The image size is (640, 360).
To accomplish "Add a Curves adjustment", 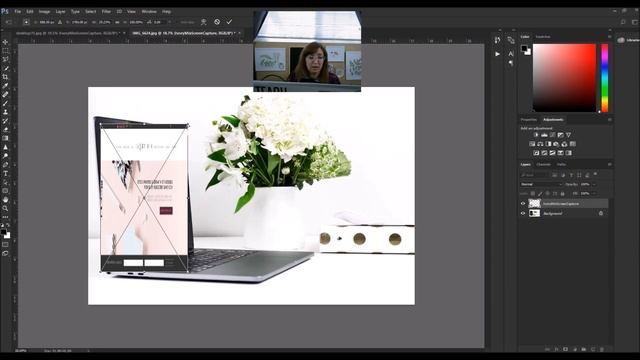I will pyautogui.click(x=552, y=135).
